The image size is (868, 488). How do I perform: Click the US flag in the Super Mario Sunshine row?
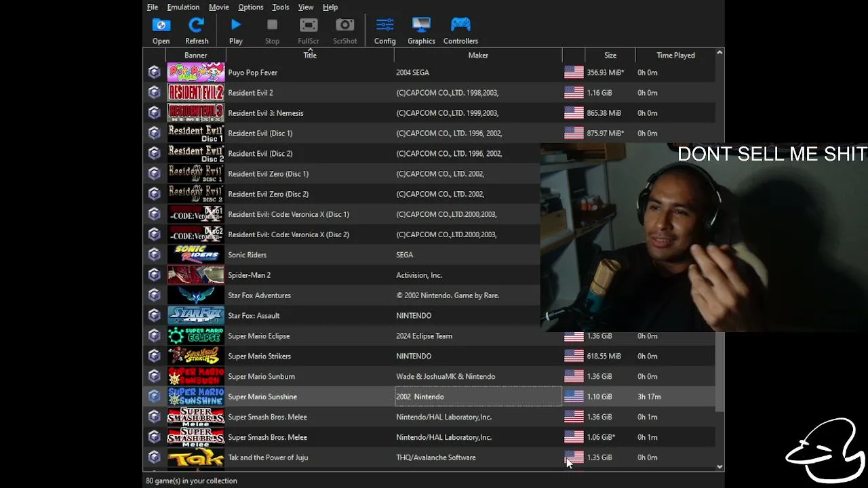574,396
